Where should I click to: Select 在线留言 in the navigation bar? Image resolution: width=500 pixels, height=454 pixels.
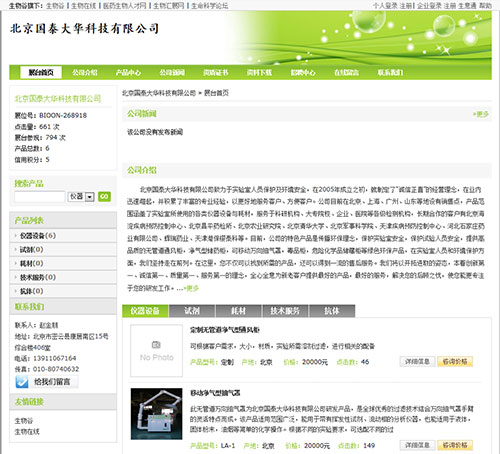(x=347, y=72)
